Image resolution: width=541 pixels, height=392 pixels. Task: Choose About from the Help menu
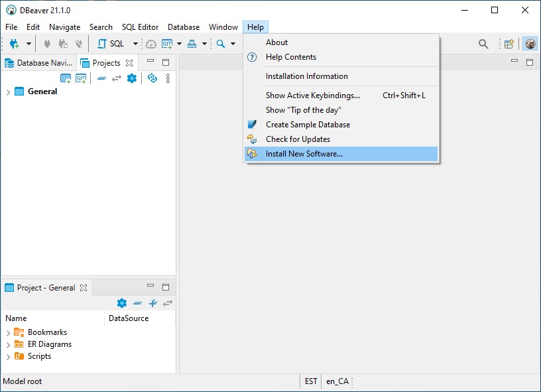(341, 42)
